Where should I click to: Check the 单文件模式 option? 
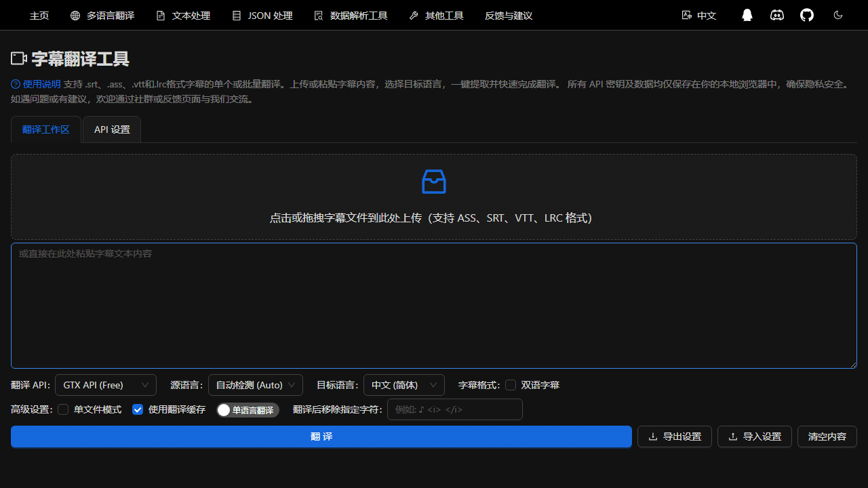tap(63, 409)
